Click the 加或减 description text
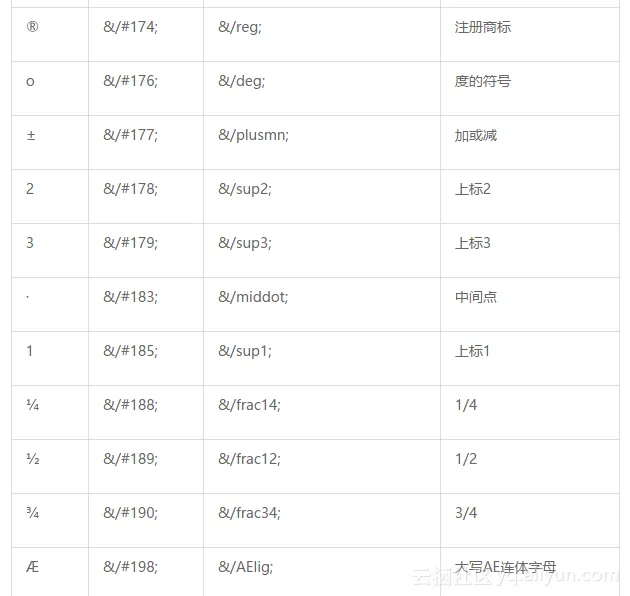Image resolution: width=630 pixels, height=596 pixels. click(x=476, y=135)
